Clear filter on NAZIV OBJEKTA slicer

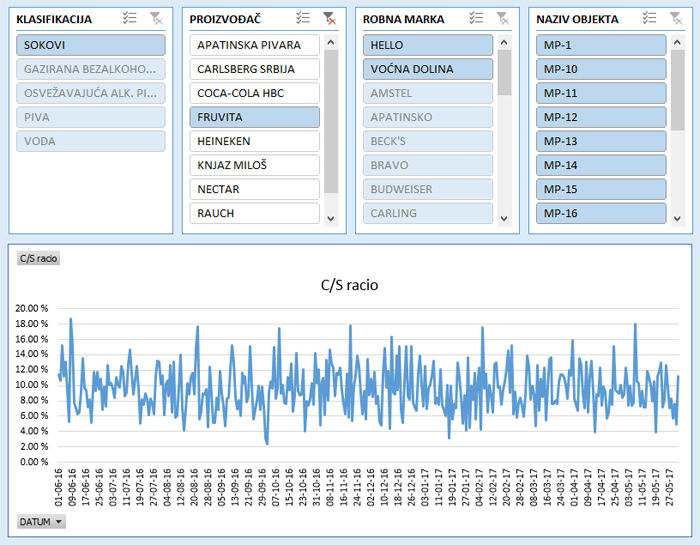click(x=675, y=18)
